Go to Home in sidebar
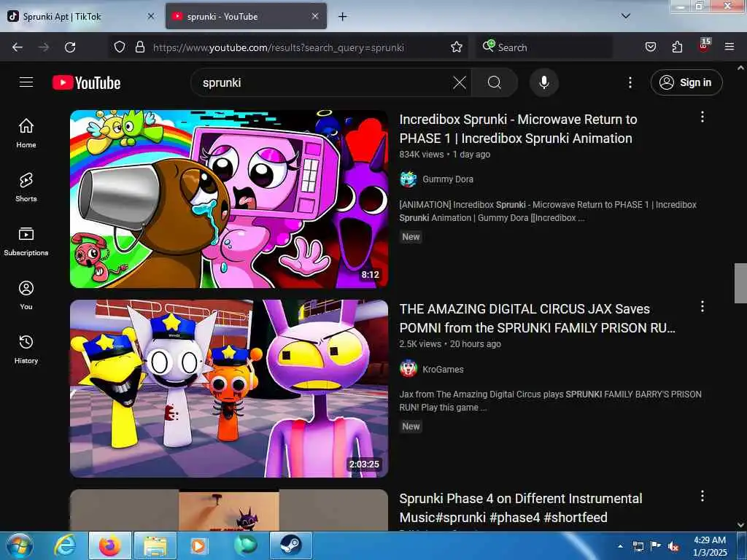Screen dimensions: 747x560 pyautogui.click(x=26, y=133)
